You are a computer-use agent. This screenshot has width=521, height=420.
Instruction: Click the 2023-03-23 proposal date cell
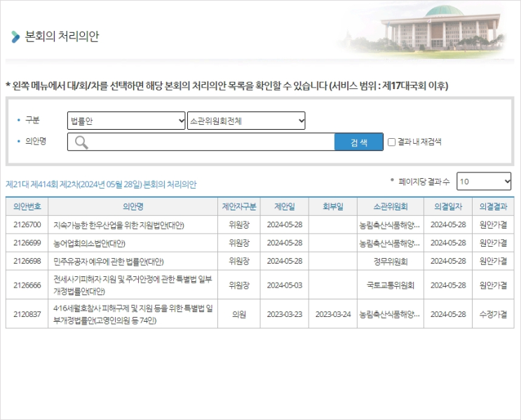285,314
